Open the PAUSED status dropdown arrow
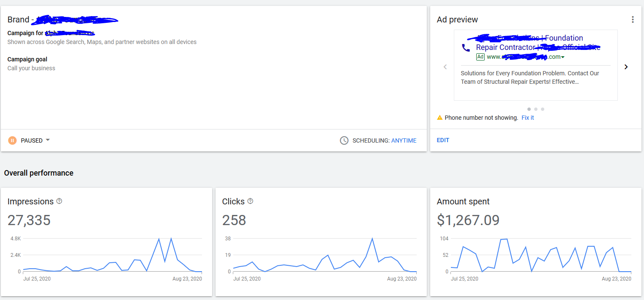Screen dimensions: 644x300 tap(48, 140)
